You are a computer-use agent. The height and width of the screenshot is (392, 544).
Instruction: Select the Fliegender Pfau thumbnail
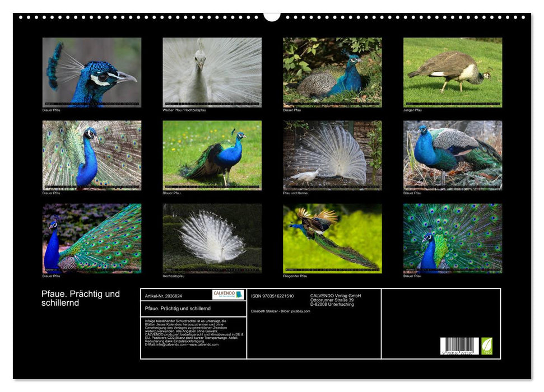click(x=332, y=238)
